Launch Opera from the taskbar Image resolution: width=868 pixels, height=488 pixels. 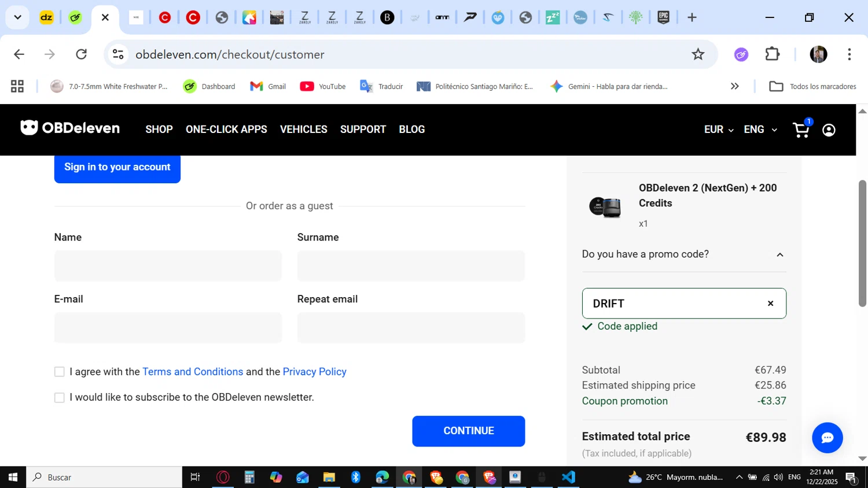click(223, 477)
